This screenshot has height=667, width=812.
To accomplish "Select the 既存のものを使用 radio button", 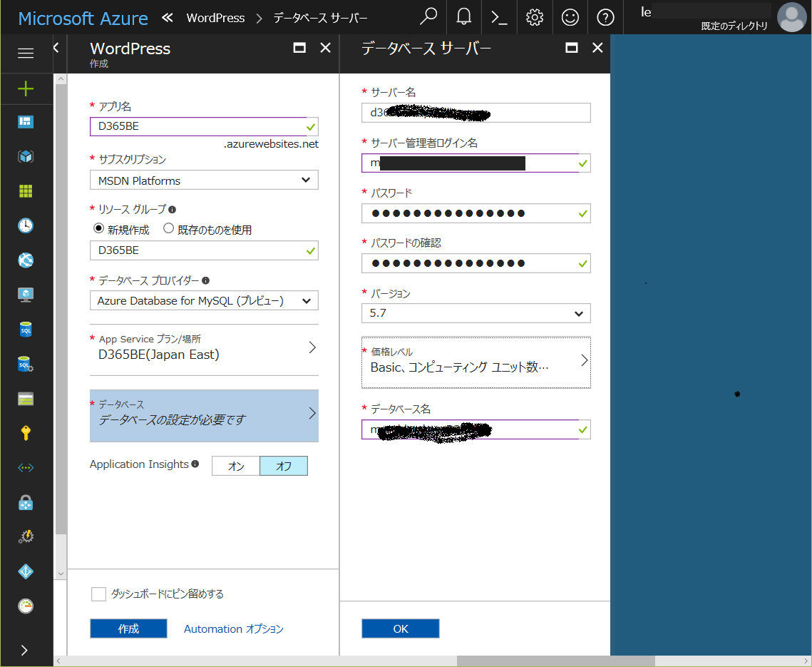I will (x=168, y=228).
